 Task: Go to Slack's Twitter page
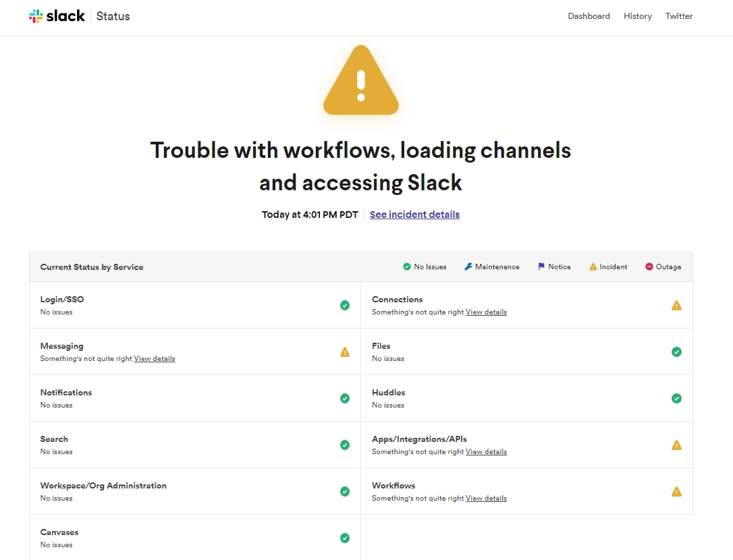(x=679, y=16)
